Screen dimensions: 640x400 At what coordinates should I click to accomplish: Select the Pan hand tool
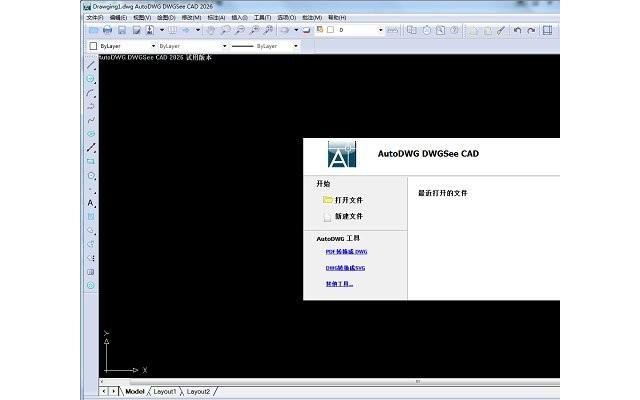tap(211, 30)
